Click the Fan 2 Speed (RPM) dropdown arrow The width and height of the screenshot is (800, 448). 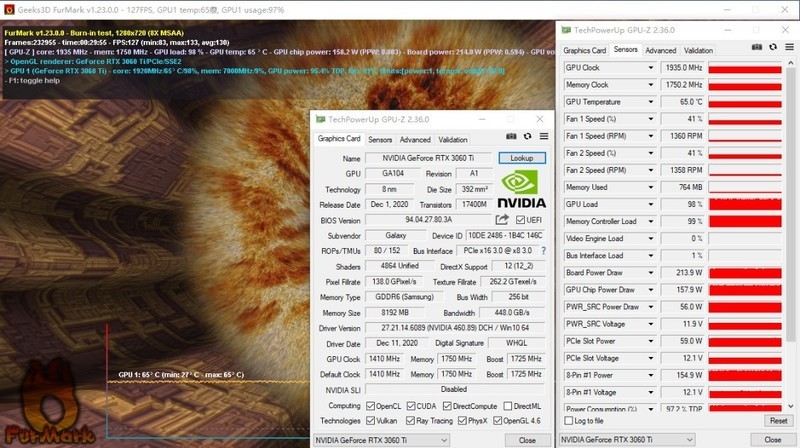tap(651, 170)
